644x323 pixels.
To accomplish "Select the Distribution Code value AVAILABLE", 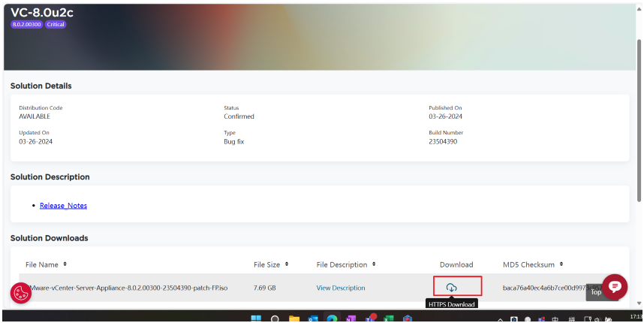I will coord(35,116).
